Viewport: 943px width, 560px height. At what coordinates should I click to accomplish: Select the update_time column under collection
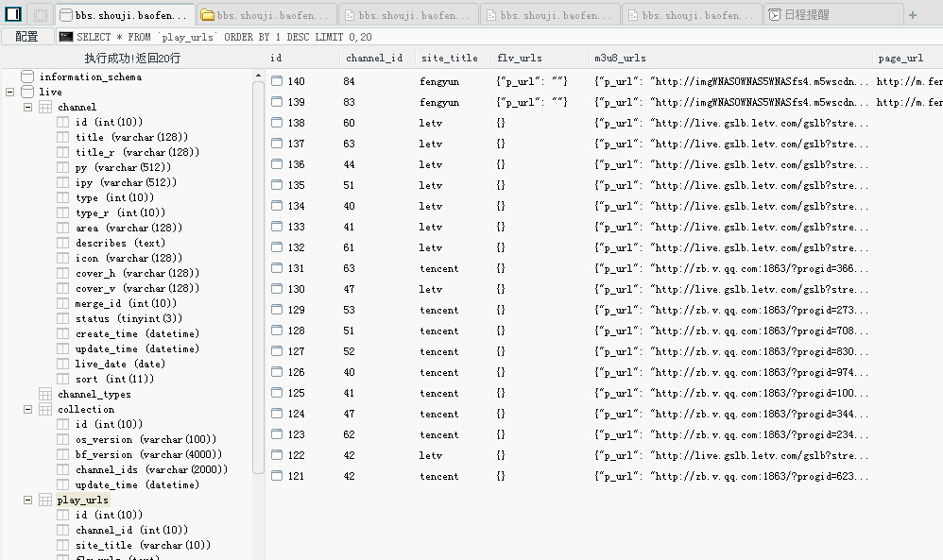tap(137, 484)
